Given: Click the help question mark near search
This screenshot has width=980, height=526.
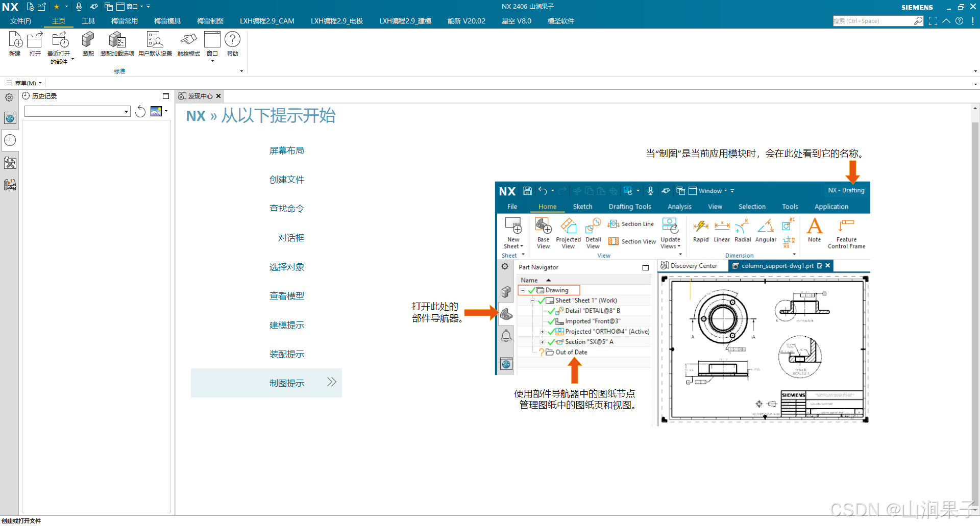Looking at the screenshot, I should pos(960,21).
